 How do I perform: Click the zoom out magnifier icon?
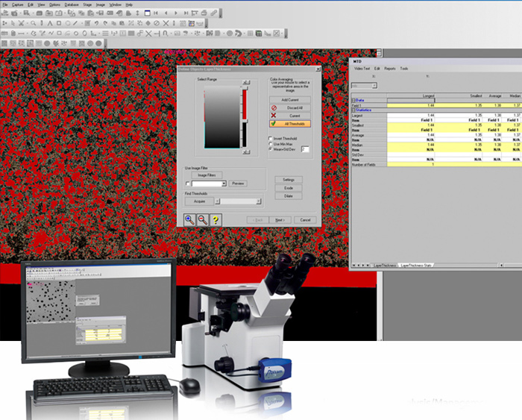pos(203,219)
